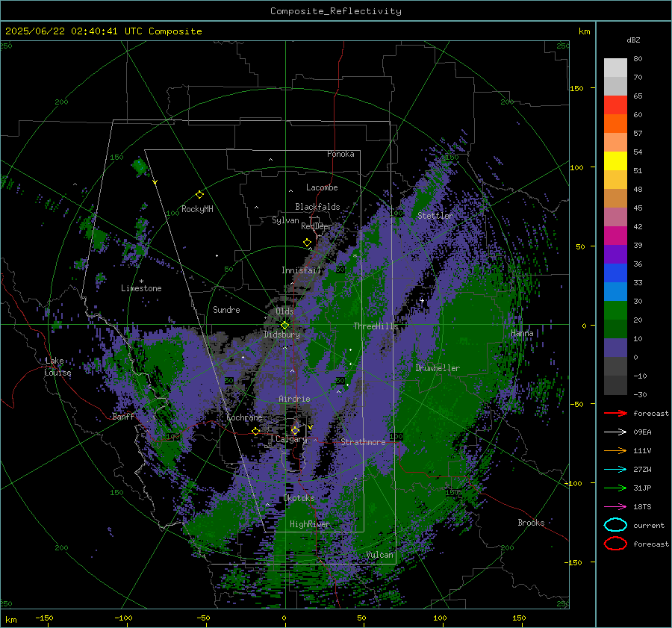Click the Lake Louise label
The width and height of the screenshot is (672, 628).
pyautogui.click(x=57, y=367)
